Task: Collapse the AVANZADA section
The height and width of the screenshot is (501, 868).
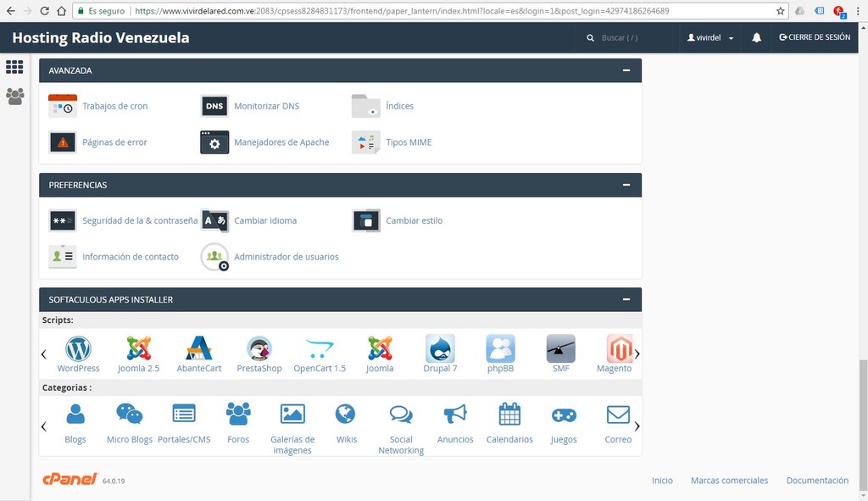Action: 626,70
